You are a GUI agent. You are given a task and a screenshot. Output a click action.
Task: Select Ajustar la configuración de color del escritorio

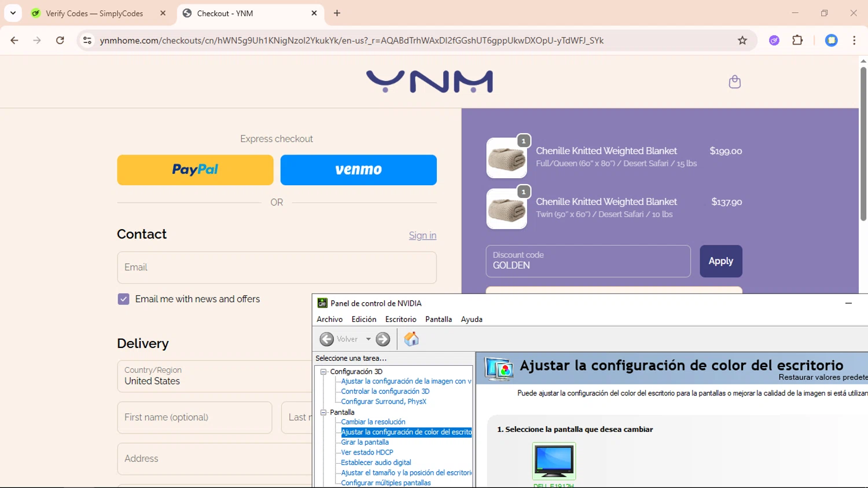(x=406, y=432)
